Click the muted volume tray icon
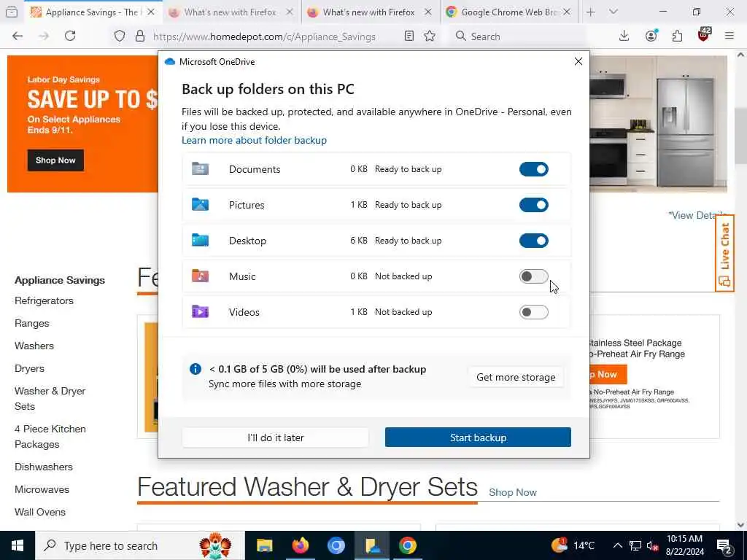Viewport: 747px width, 560px height. tap(652, 545)
